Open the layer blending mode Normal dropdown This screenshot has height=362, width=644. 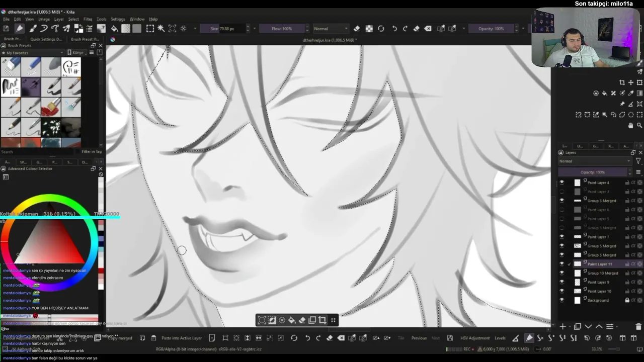pyautogui.click(x=595, y=161)
